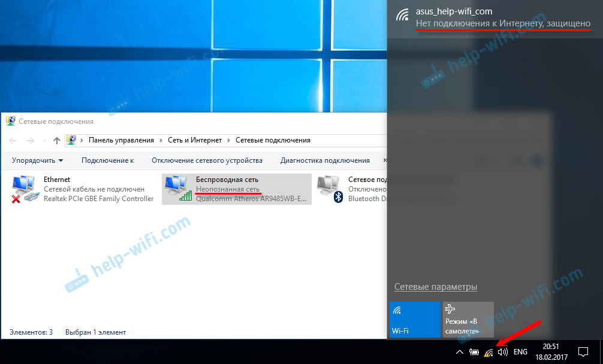The height and width of the screenshot is (364, 603).
Task: Click Сетевые подключения breadcrumb
Action: [x=273, y=140]
